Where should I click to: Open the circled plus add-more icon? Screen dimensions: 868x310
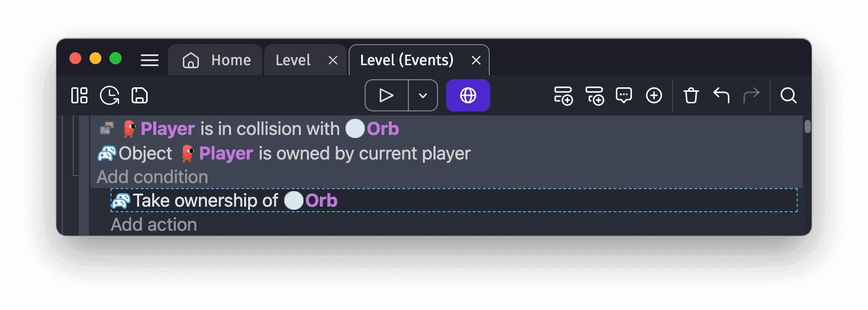pos(654,95)
